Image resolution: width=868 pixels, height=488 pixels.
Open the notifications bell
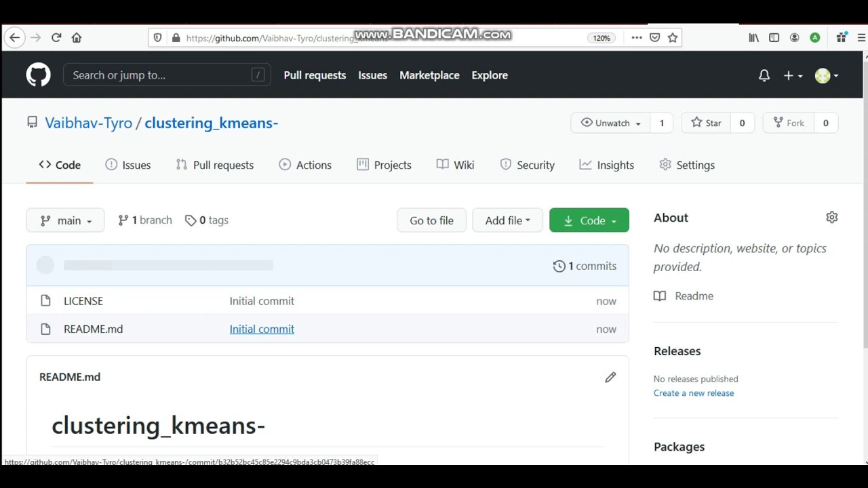coord(764,75)
